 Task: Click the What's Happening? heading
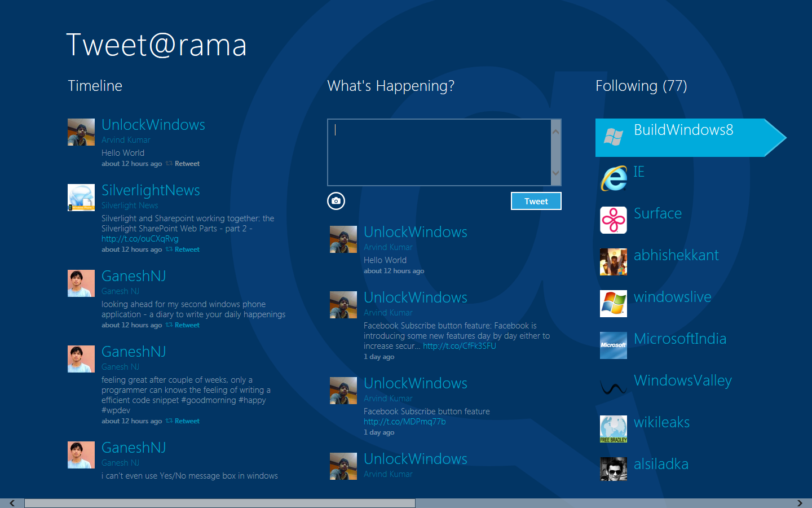pyautogui.click(x=391, y=86)
